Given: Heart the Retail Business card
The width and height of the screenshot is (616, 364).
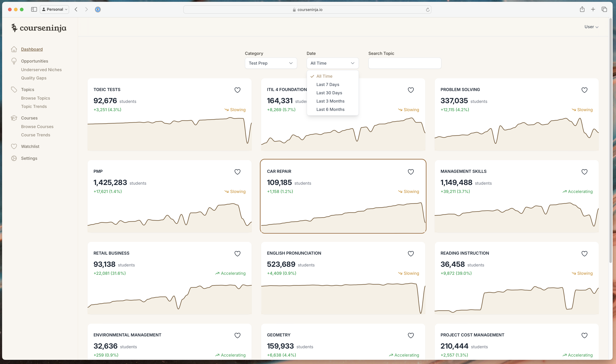Looking at the screenshot, I should coord(237,254).
